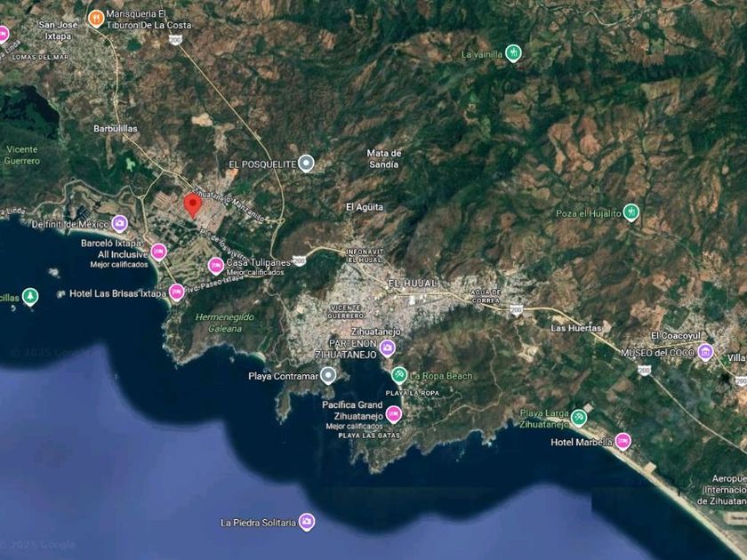Open Delfiniti de México camera icon
The image size is (747, 560).
pos(119,223)
